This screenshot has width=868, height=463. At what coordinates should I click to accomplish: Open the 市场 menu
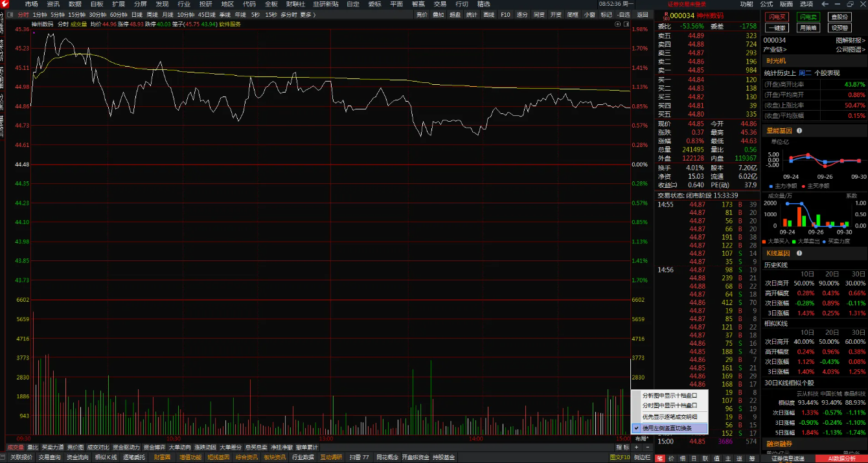31,5
